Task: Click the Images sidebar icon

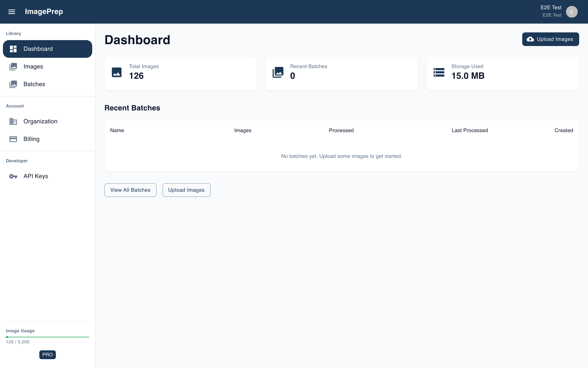Action: [13, 66]
